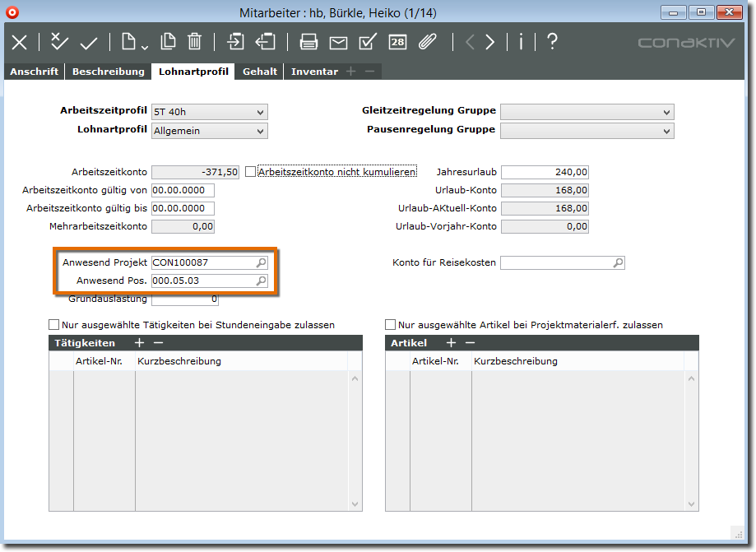Screen dimensions: 756x552
Task: Enable 'Arbeitszeitkonto nicht kumulieren' checkbox
Action: (x=252, y=172)
